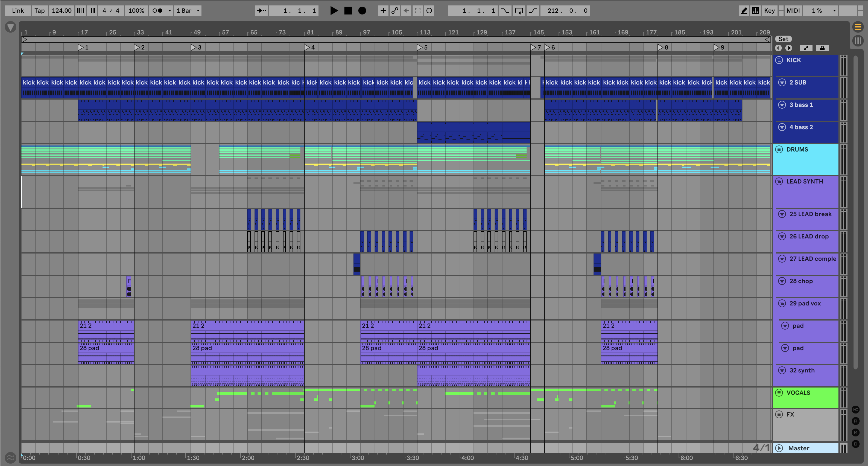This screenshot has width=868, height=466.
Task: Toggle the Punch-Out switch
Action: tap(533, 11)
